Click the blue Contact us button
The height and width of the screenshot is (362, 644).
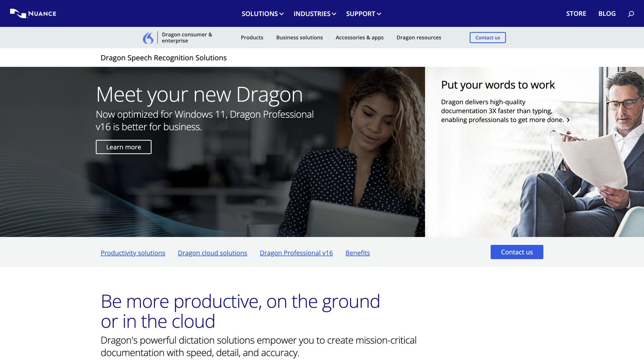pos(517,252)
